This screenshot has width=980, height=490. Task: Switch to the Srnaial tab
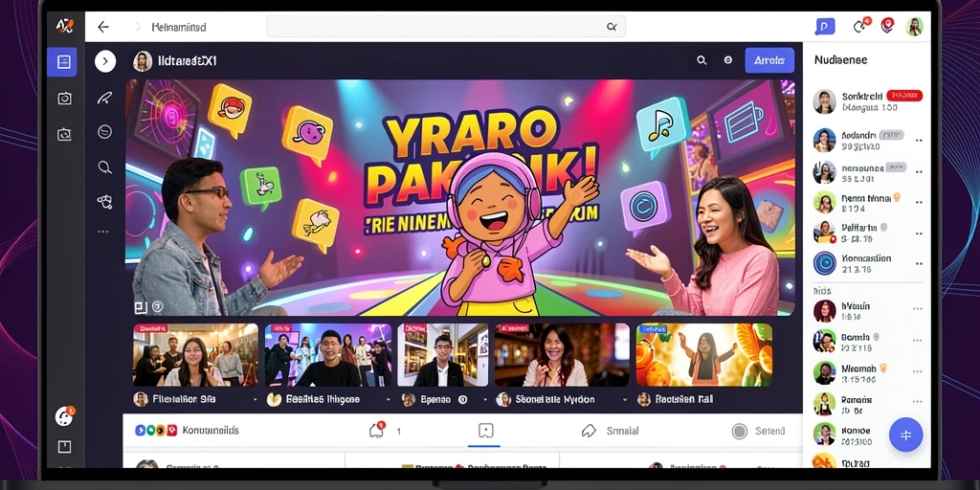tap(611, 431)
